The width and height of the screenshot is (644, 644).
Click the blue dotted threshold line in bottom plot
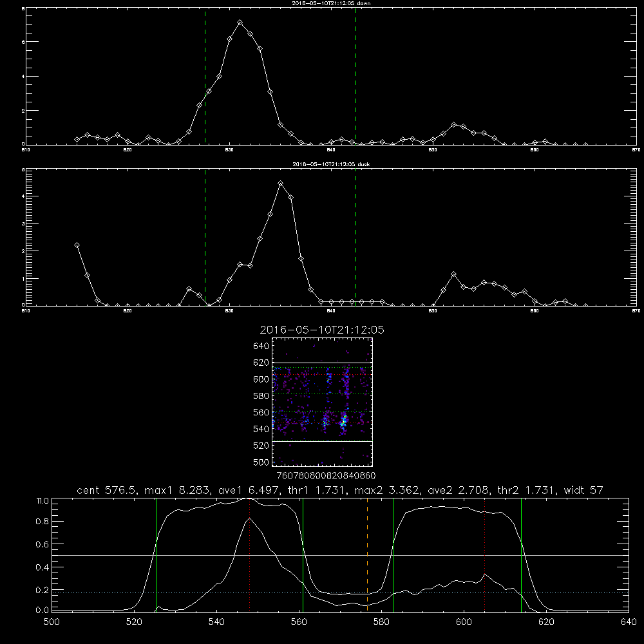point(341,592)
